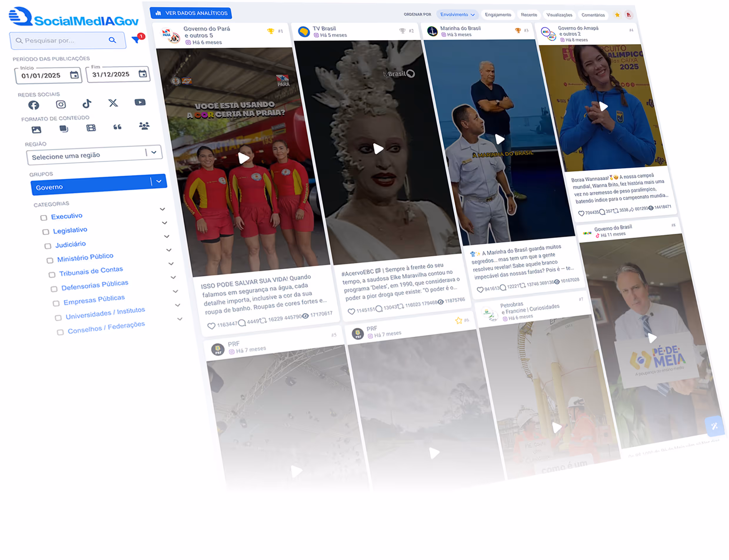Select the Defensorias Públicas checkbox
Screen dimensions: 729x560
tap(54, 289)
